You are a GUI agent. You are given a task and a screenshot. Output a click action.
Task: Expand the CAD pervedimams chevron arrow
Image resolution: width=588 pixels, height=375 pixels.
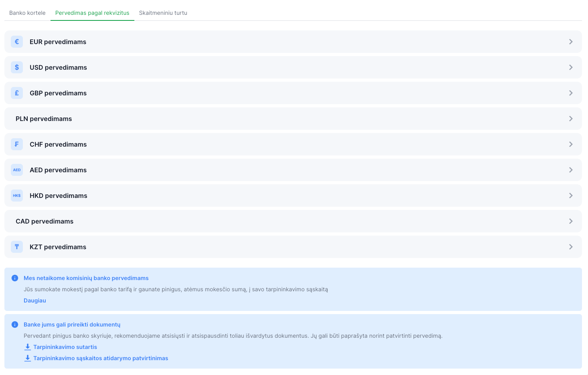pos(570,221)
